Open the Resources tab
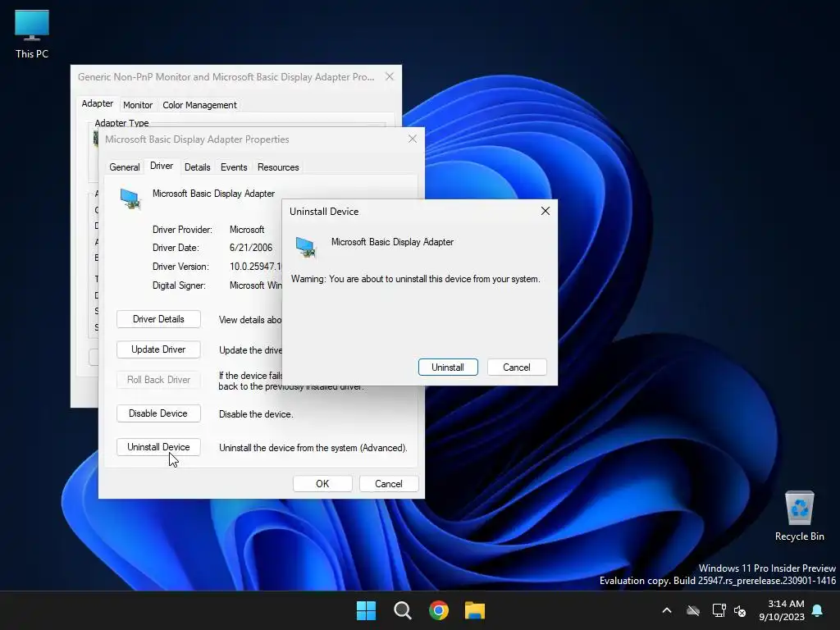The height and width of the screenshot is (630, 840). [278, 167]
